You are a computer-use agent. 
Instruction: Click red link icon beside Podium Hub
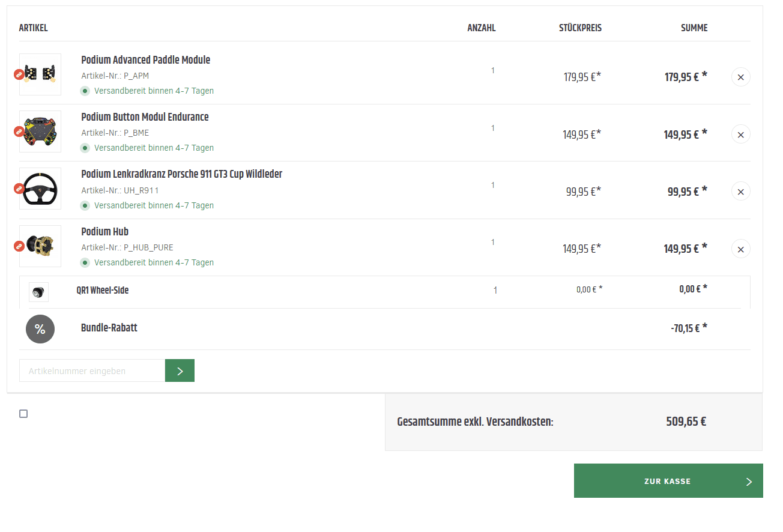(19, 246)
